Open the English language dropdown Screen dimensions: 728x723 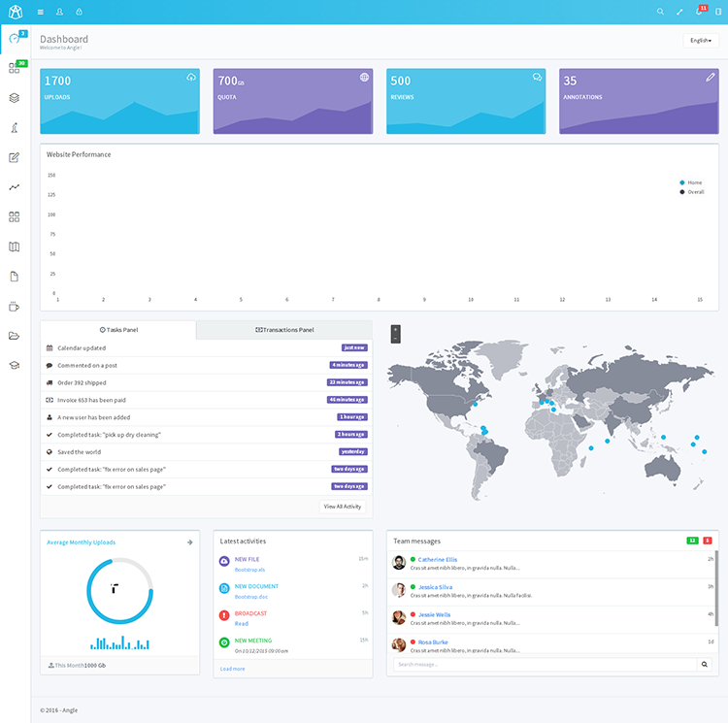click(701, 41)
